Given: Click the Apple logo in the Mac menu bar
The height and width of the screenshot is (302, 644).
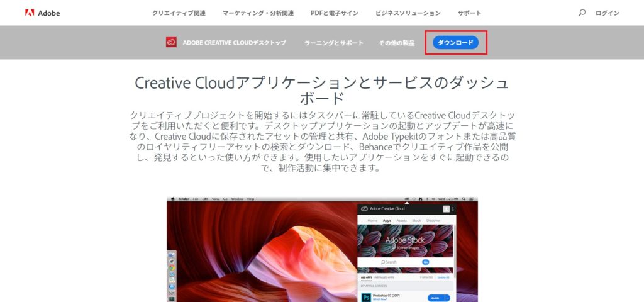Looking at the screenshot, I should (x=172, y=199).
